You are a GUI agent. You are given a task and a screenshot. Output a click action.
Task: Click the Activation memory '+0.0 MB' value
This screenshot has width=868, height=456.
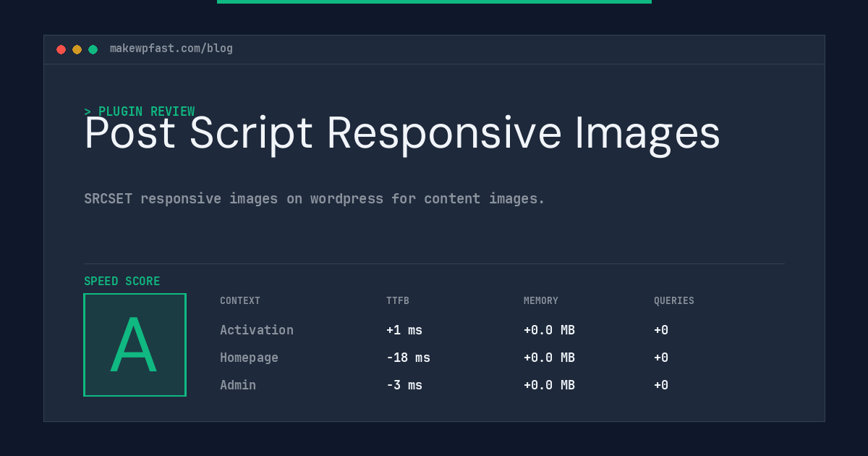coord(549,330)
